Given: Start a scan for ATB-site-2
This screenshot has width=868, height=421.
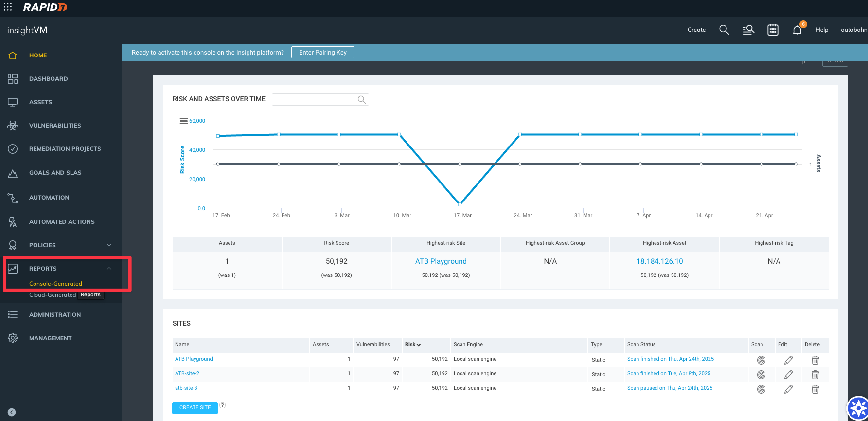Looking at the screenshot, I should click(x=761, y=375).
